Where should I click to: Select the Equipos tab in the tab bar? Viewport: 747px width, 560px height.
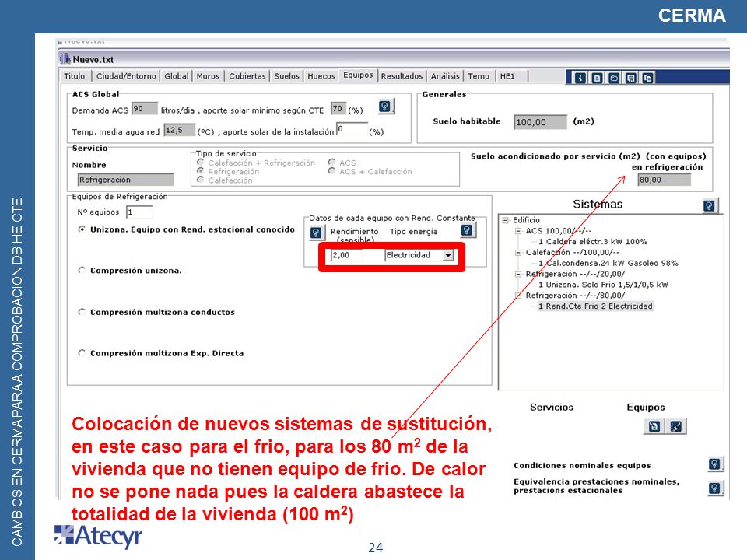click(x=358, y=75)
